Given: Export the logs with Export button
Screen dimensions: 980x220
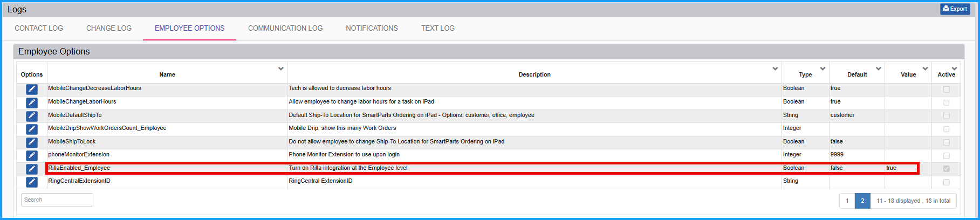Looking at the screenshot, I should coord(955,9).
